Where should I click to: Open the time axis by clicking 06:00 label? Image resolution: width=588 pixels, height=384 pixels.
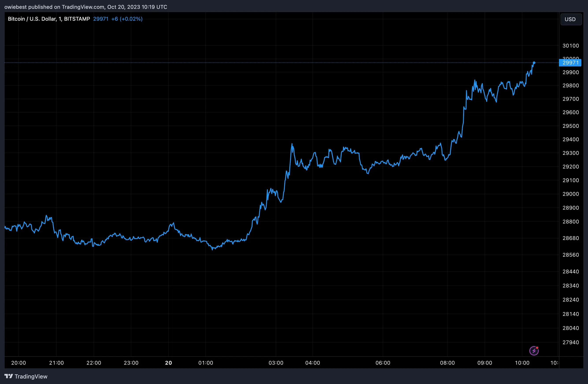click(x=383, y=363)
